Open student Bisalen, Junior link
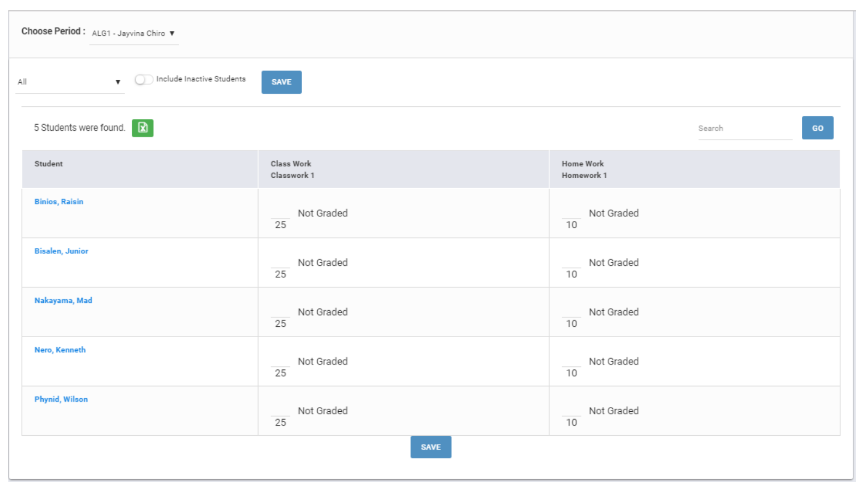Screen dimensions: 868x491 [61, 251]
